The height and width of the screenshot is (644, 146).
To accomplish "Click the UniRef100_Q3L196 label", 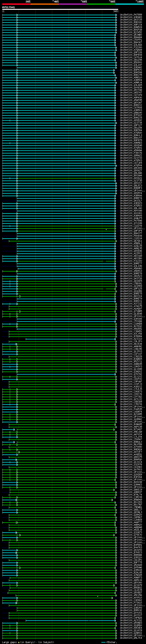I will (131, 266).
